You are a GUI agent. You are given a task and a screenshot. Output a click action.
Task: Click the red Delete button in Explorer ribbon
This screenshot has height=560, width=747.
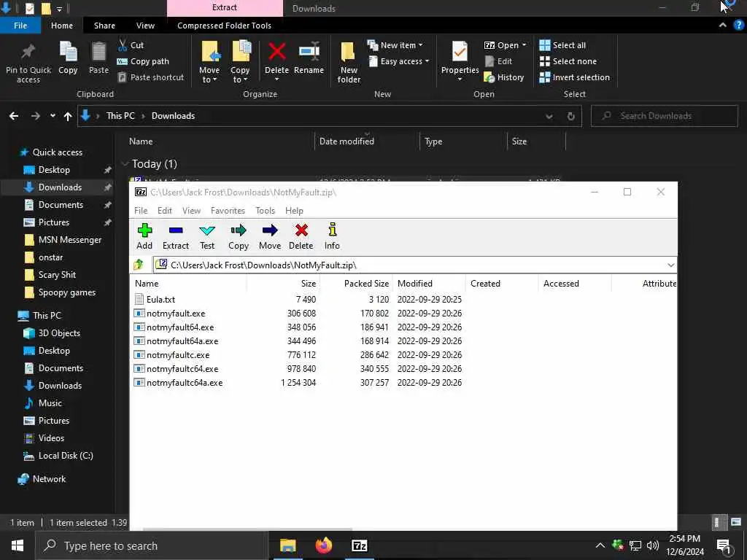[276, 61]
